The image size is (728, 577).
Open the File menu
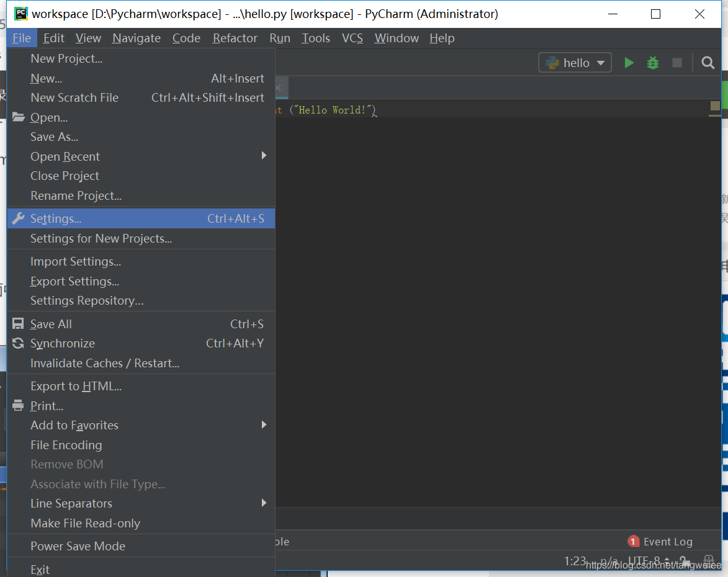22,38
